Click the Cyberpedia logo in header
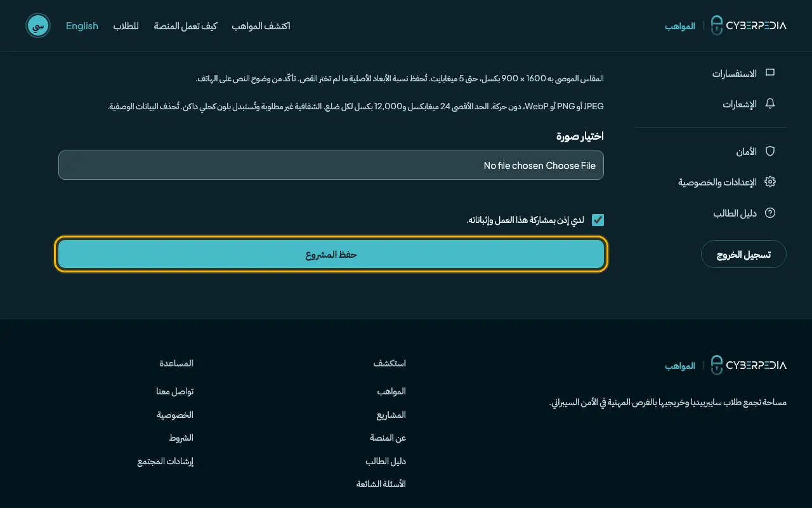The image size is (812, 508). (x=748, y=25)
